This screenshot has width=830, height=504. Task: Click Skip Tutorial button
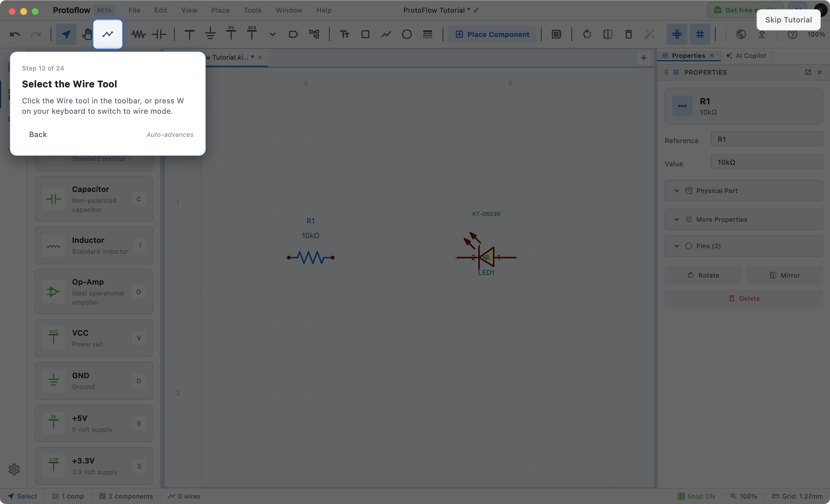pyautogui.click(x=788, y=20)
